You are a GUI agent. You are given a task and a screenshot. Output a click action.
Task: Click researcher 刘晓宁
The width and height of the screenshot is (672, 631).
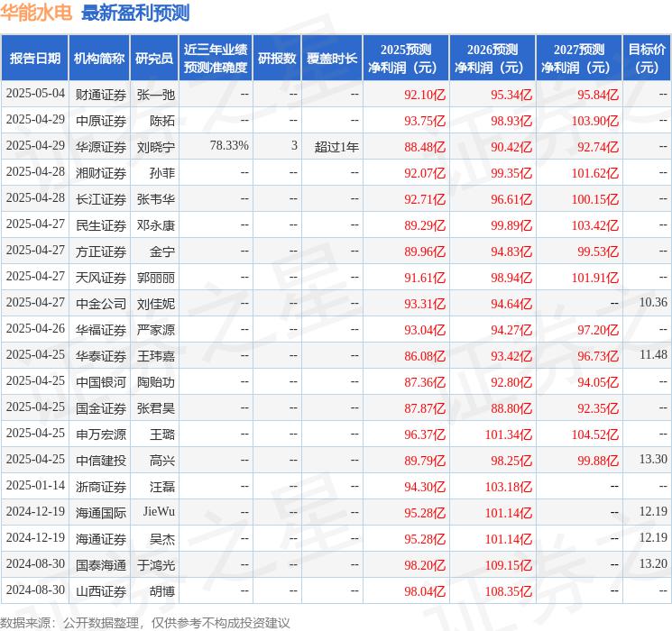pos(155,147)
